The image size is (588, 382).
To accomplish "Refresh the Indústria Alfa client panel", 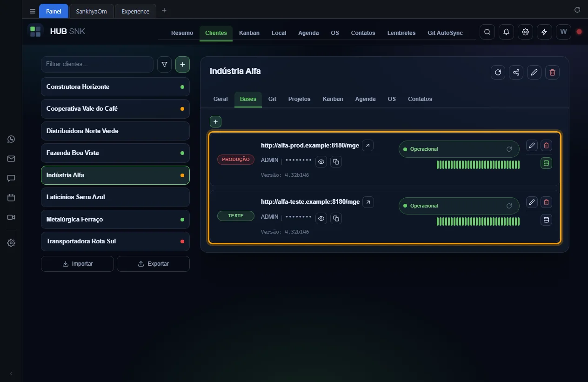I will (498, 72).
